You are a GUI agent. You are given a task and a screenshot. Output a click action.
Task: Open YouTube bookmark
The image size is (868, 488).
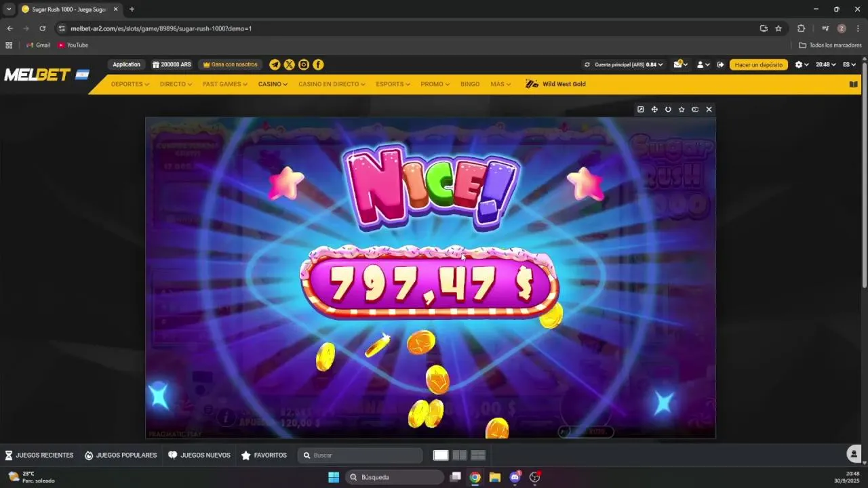point(73,45)
